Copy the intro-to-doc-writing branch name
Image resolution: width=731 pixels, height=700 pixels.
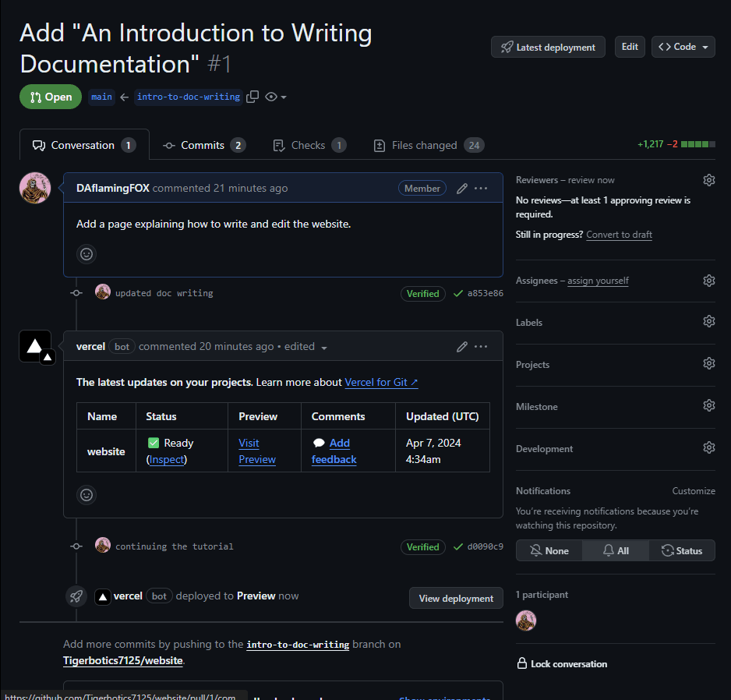[252, 97]
